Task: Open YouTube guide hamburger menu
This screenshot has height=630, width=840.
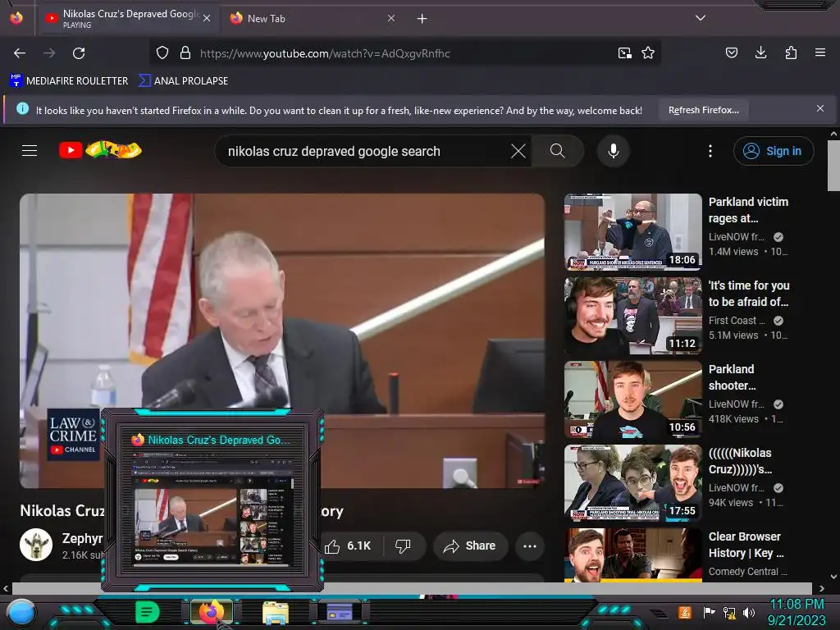Action: pyautogui.click(x=30, y=151)
